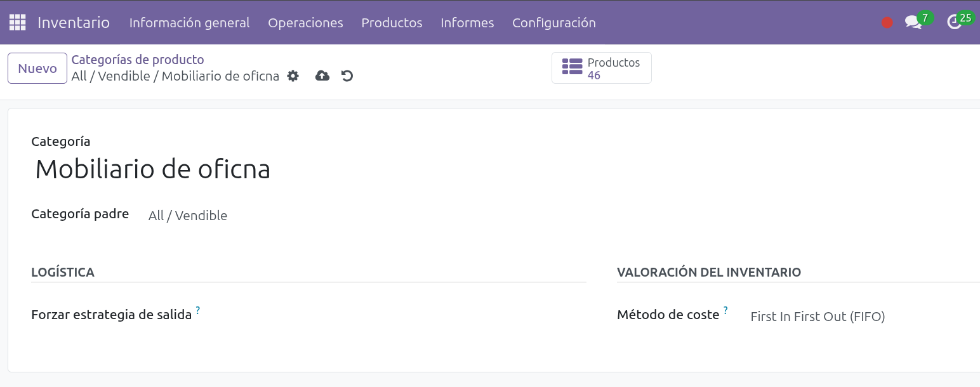Open the Forzar estrategia de salida dropdown
980x387 pixels.
tap(381, 315)
